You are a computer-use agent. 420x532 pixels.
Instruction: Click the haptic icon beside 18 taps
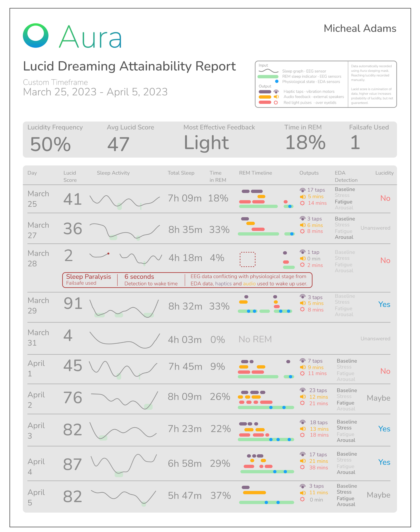point(303,422)
